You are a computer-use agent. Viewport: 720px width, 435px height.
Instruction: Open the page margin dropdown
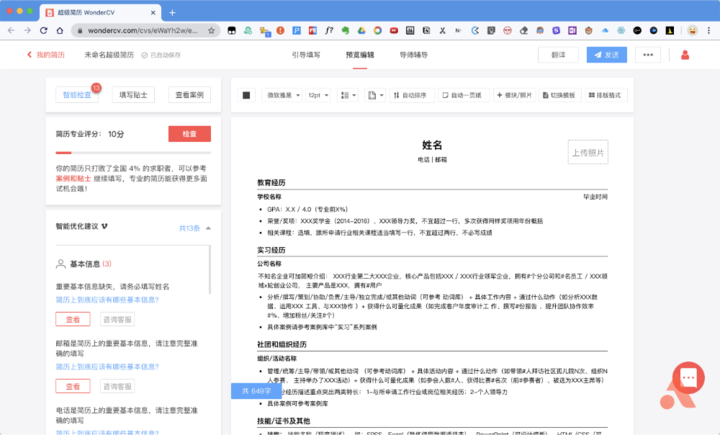[x=375, y=95]
